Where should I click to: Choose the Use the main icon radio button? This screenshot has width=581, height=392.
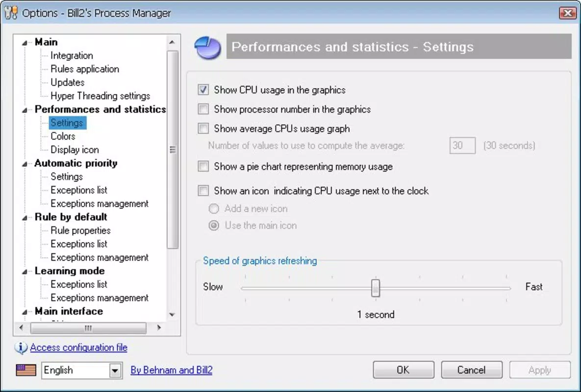pos(214,225)
